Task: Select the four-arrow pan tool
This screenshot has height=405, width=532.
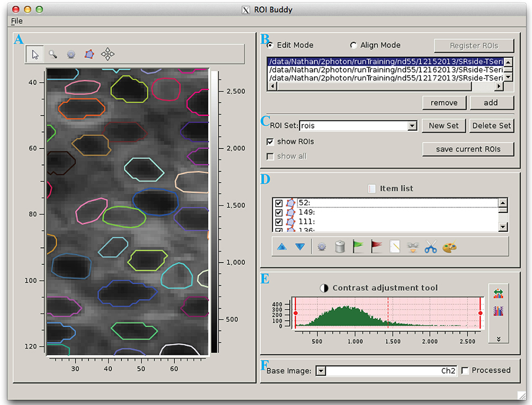Action: [x=108, y=54]
